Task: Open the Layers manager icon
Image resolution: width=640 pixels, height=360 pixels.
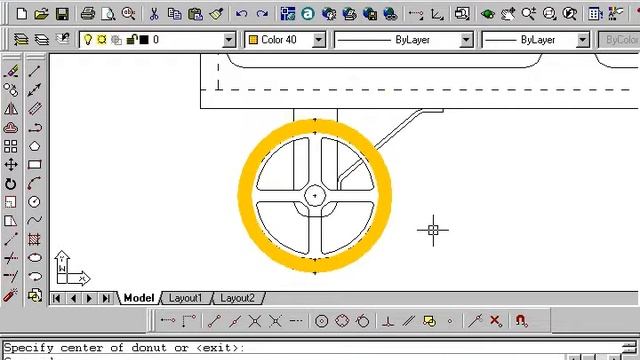Action: [x=42, y=40]
